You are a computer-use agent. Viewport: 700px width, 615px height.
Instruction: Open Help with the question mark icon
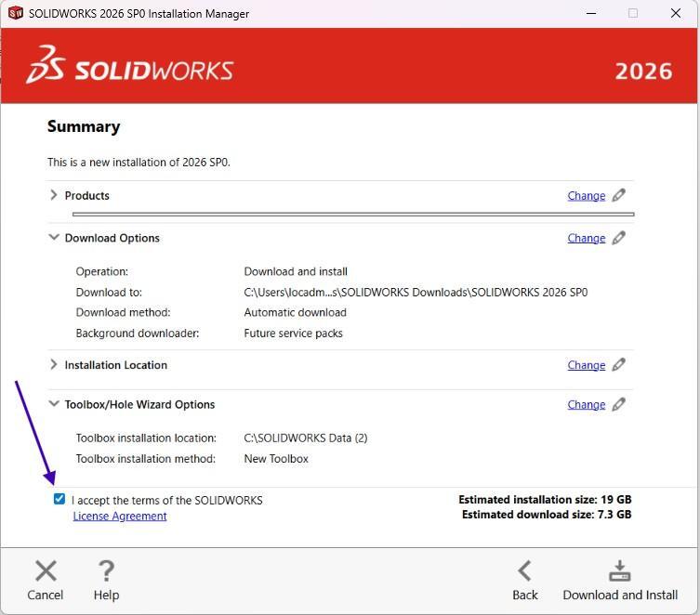click(x=106, y=570)
